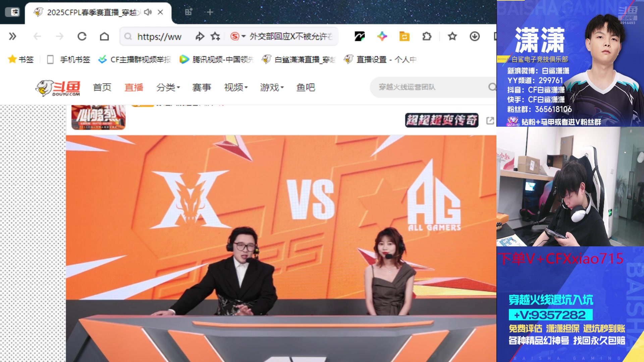Click the 钻粉+马甲或者进V粉丝群 text
Image resolution: width=644 pixels, height=362 pixels.
point(561,122)
